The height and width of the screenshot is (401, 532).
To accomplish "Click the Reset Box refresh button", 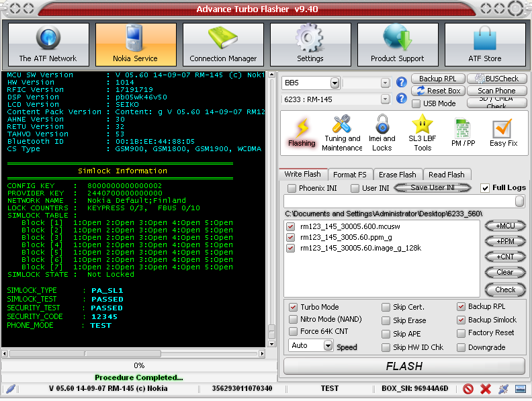I will (x=438, y=91).
